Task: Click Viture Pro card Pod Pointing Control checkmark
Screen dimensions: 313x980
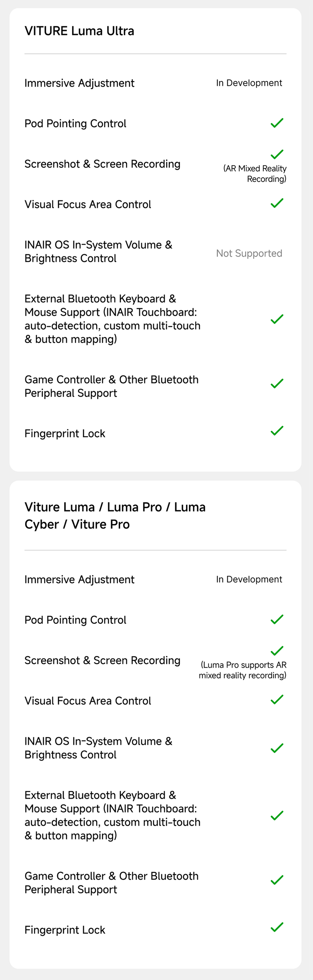Action: point(277,619)
